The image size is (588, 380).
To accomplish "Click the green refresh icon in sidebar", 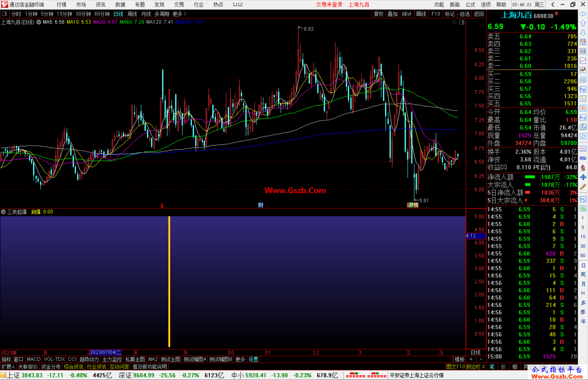I will click(x=583, y=209).
